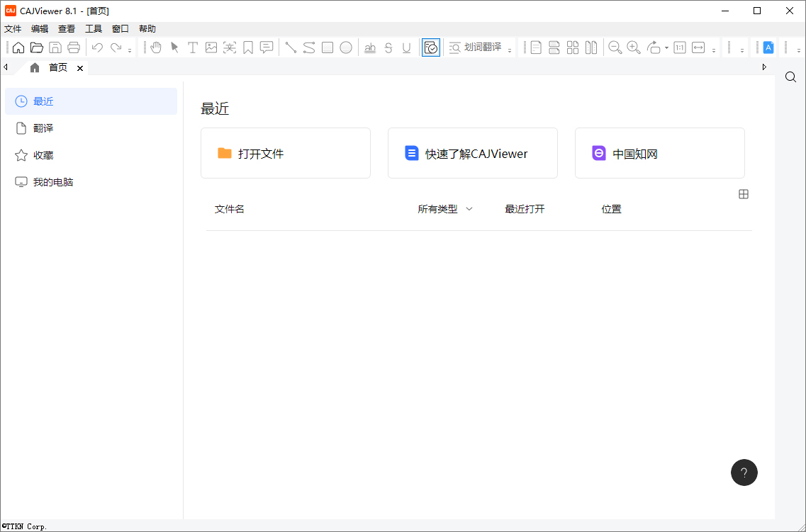Image resolution: width=806 pixels, height=532 pixels.
Task: Expand overflow after the Redo icon
Action: click(x=130, y=50)
